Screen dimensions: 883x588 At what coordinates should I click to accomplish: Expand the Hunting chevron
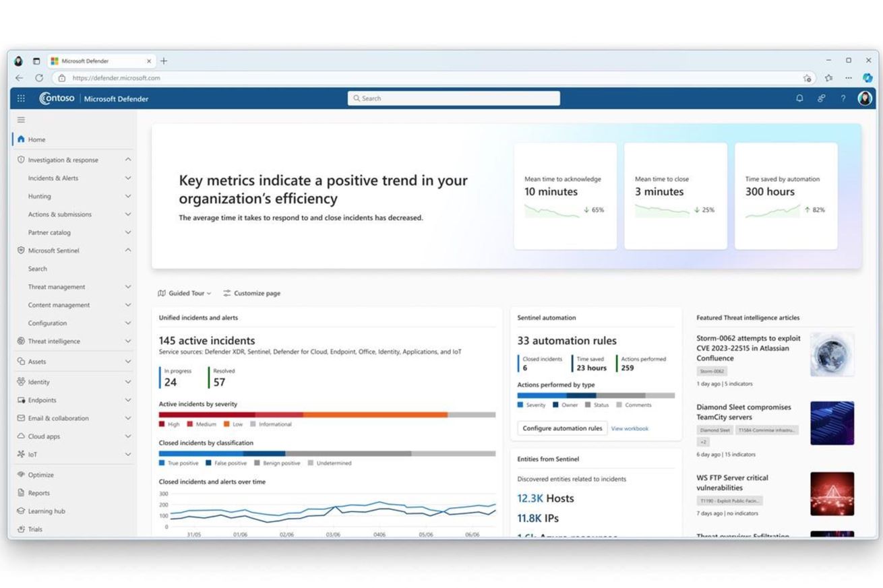(x=128, y=196)
